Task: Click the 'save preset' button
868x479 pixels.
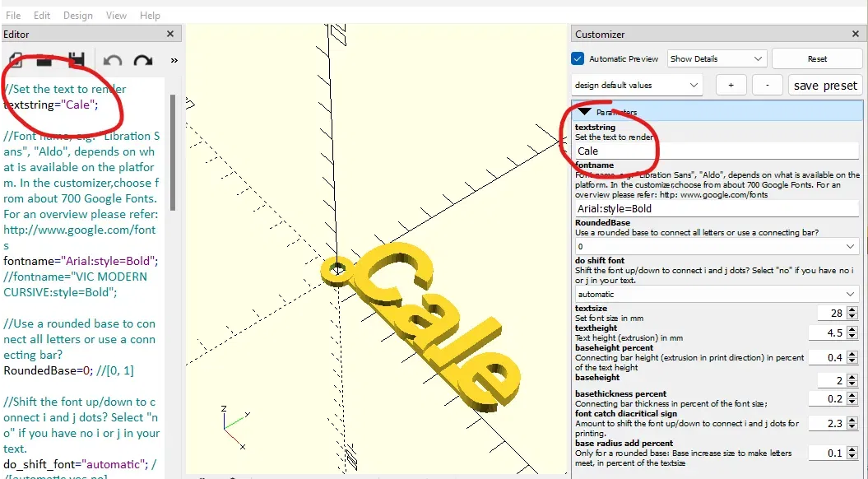Action: click(x=825, y=86)
